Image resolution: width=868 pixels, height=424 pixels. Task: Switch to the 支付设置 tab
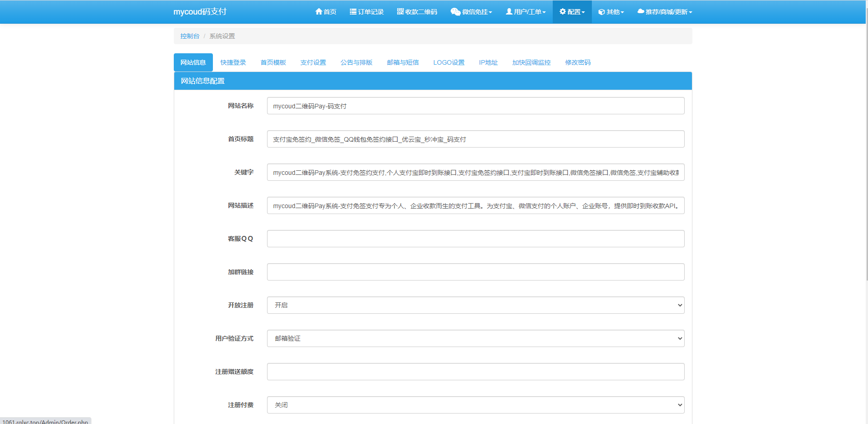(x=313, y=62)
